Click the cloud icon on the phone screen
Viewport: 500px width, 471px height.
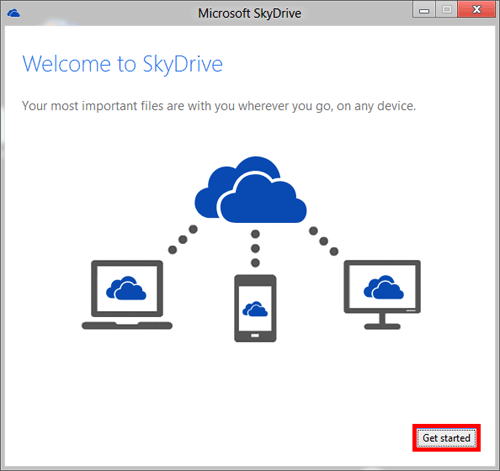(x=255, y=309)
